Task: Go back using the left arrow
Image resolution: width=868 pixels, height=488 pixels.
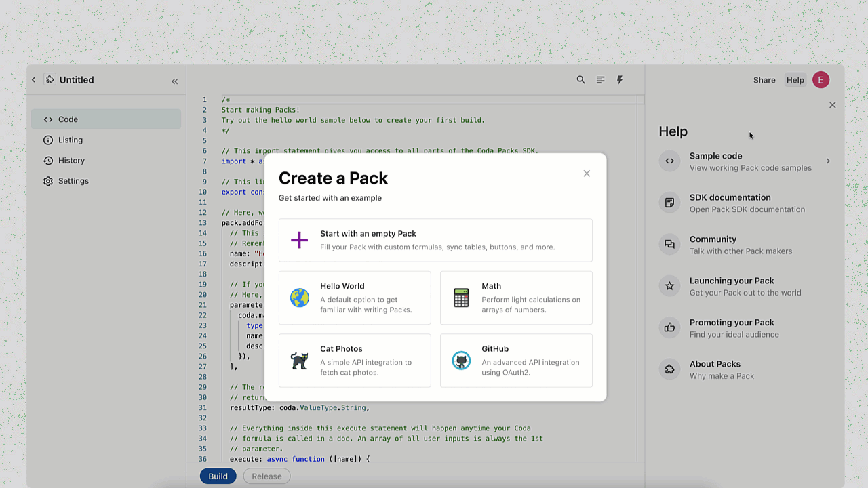Action: pos(33,80)
